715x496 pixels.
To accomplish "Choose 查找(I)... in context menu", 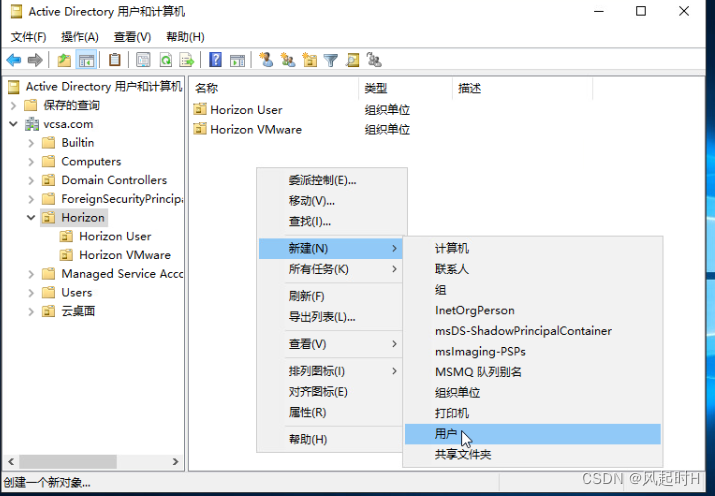I will click(332, 222).
